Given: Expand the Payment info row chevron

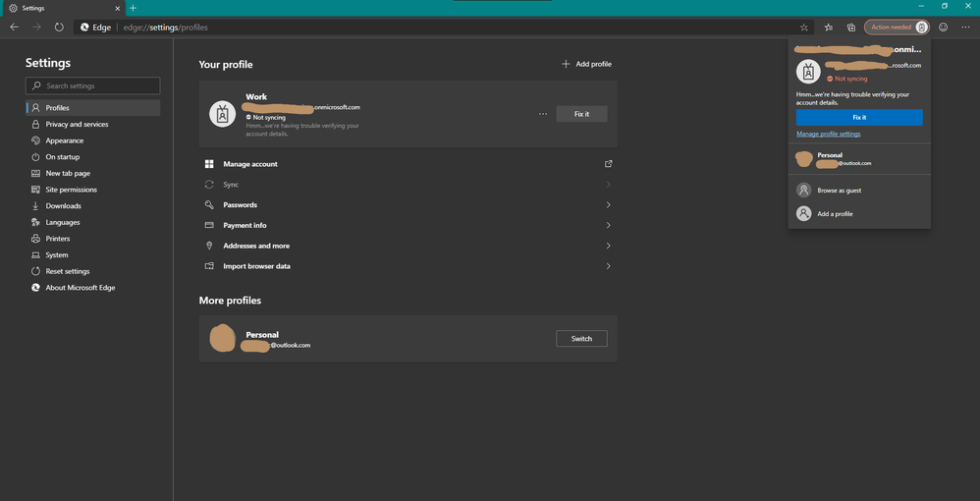Looking at the screenshot, I should point(608,225).
